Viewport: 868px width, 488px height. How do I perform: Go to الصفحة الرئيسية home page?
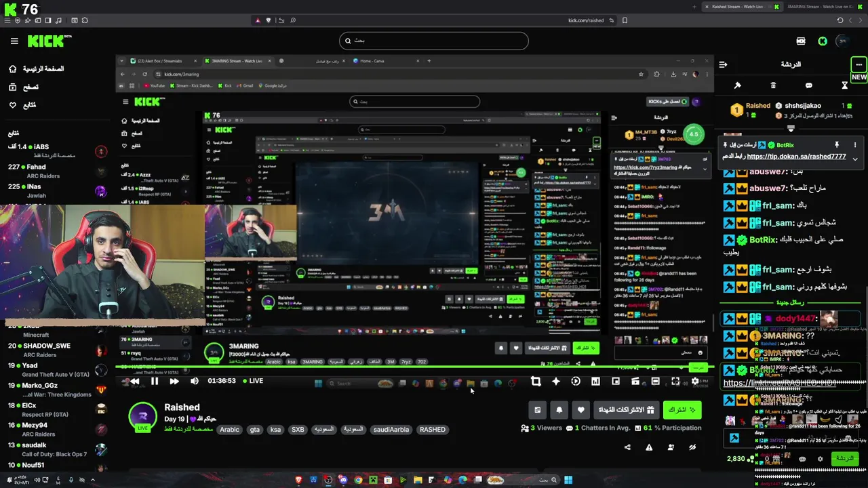point(37,69)
